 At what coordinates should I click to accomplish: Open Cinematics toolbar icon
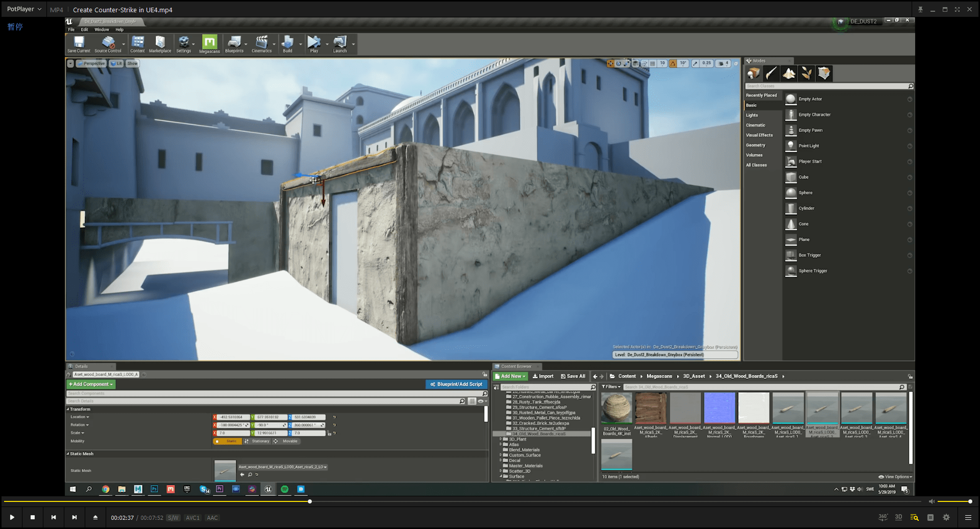pos(261,44)
